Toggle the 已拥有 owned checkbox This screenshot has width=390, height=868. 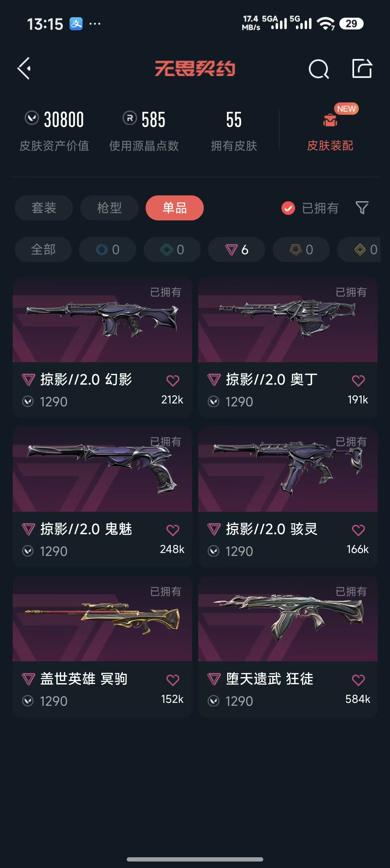click(x=288, y=208)
